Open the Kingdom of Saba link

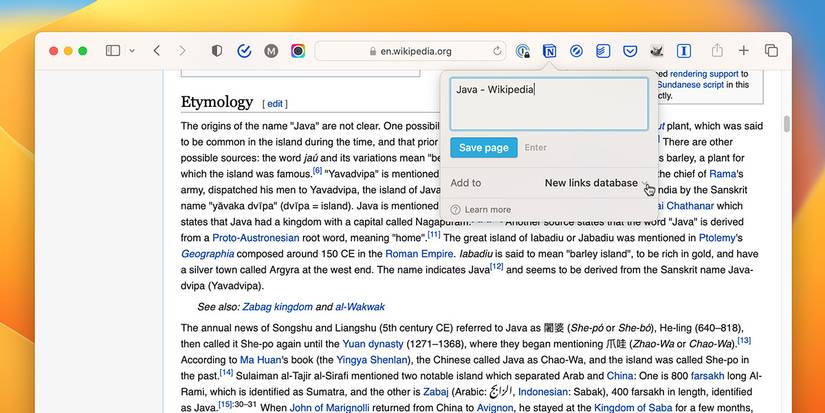click(633, 408)
